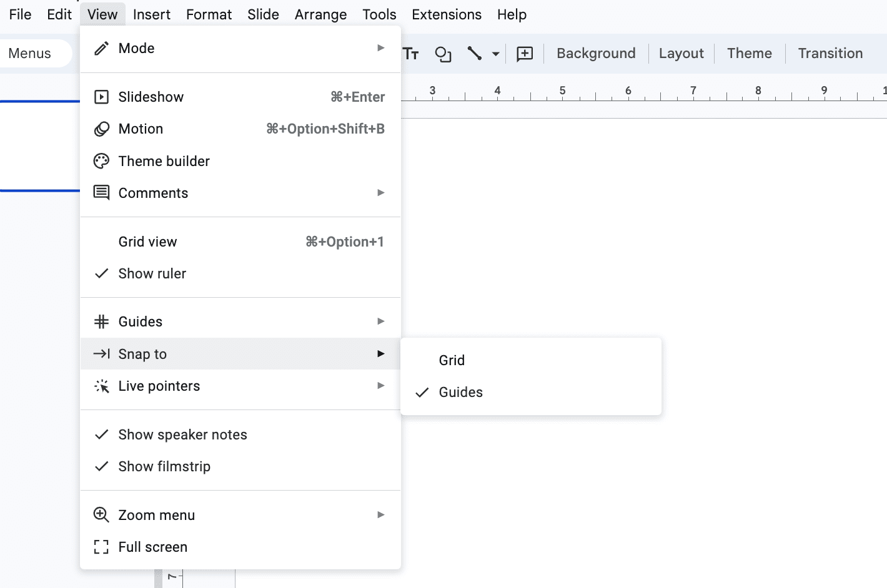887x588 pixels.
Task: Disable Show speaker notes
Action: [182, 434]
